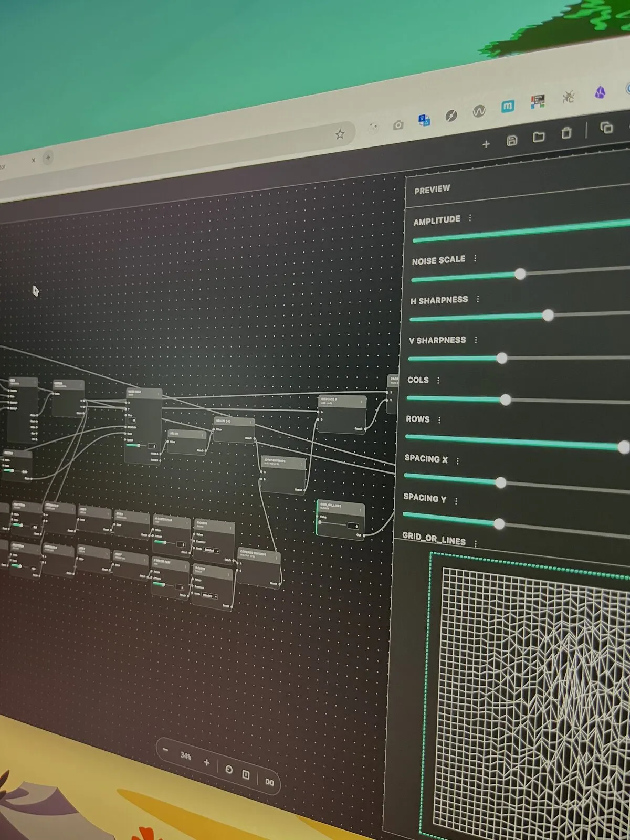The image size is (630, 840).
Task: Click the plus icon to add a new item
Action: (486, 144)
